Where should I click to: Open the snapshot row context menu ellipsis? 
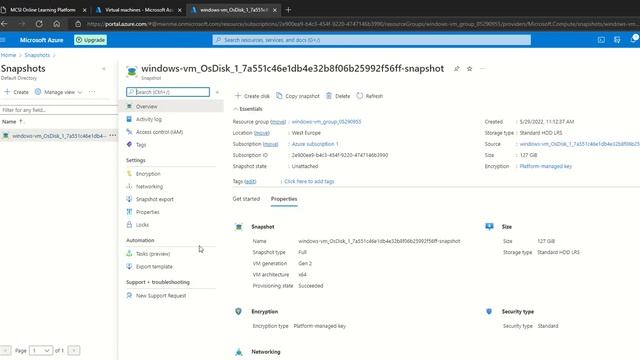[x=113, y=136]
